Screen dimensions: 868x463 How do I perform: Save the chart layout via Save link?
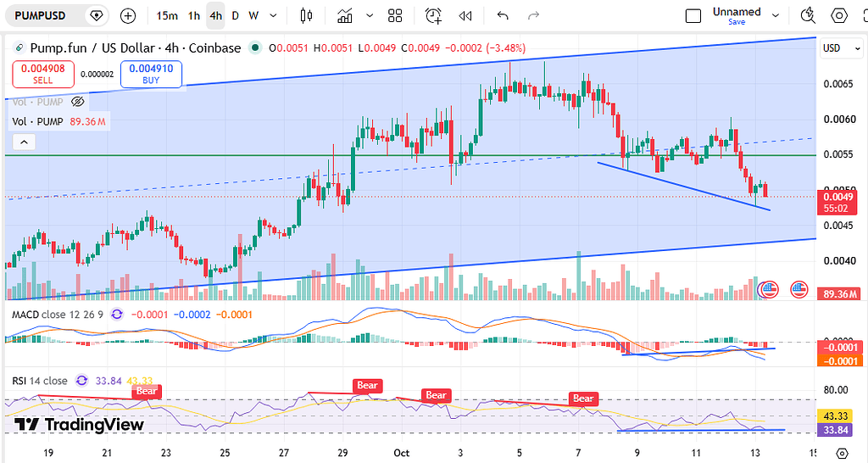(x=737, y=22)
